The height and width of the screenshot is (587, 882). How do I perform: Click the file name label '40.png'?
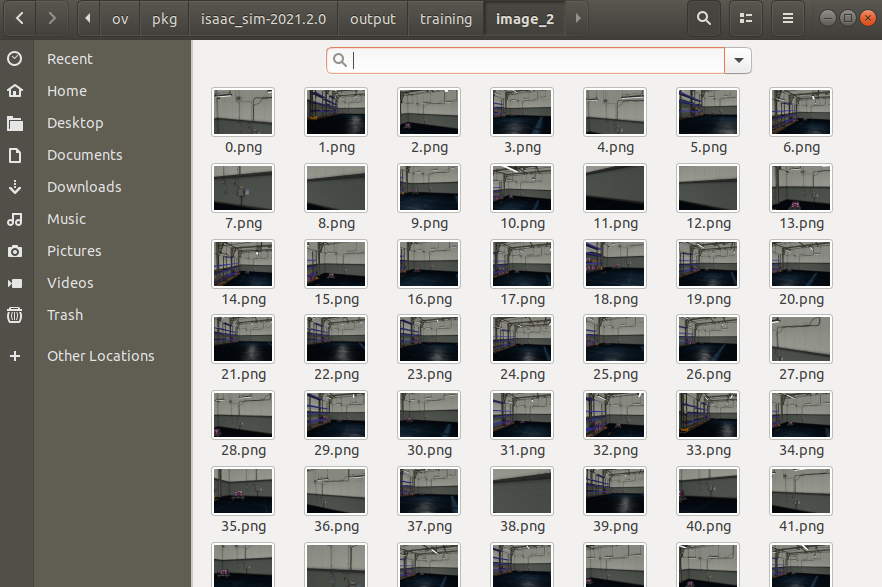tap(708, 526)
